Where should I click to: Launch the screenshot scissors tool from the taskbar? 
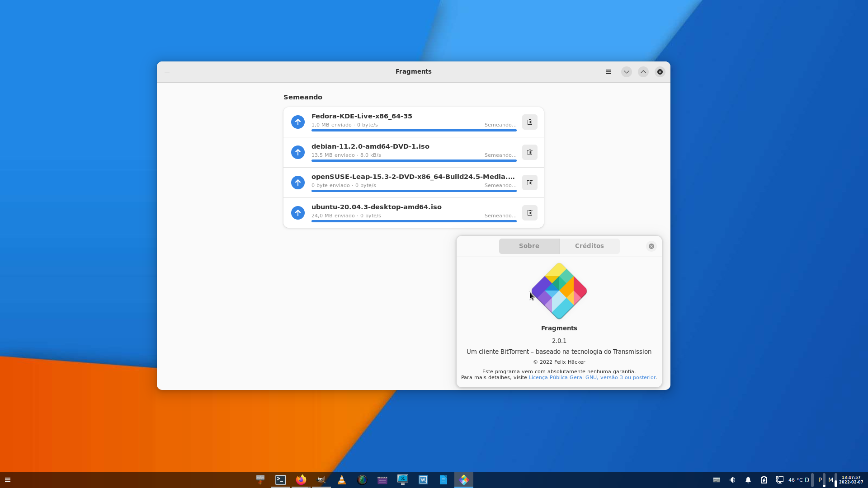[x=403, y=480]
